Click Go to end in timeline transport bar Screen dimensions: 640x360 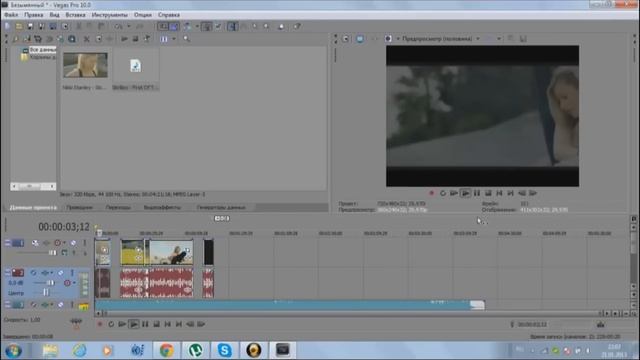[179, 324]
